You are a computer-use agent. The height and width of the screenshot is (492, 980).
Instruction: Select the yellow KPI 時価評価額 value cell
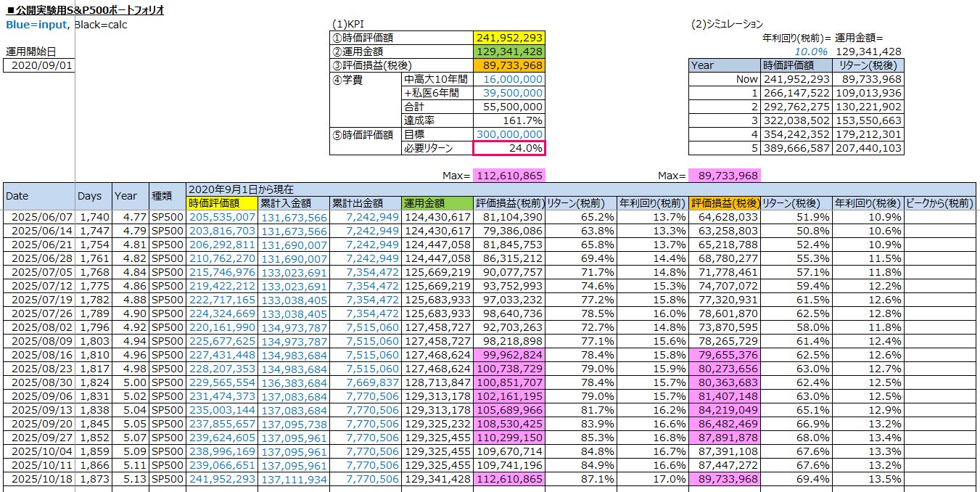coord(508,38)
